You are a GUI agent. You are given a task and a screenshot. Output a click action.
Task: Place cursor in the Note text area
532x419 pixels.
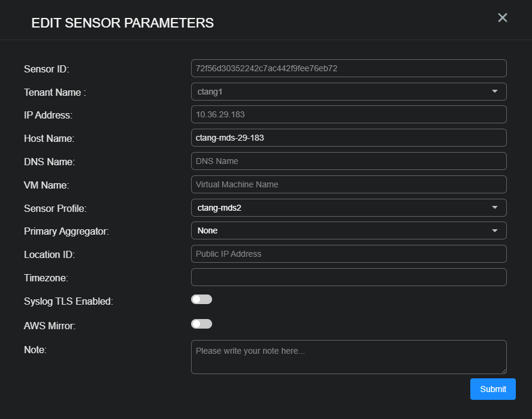(x=349, y=356)
